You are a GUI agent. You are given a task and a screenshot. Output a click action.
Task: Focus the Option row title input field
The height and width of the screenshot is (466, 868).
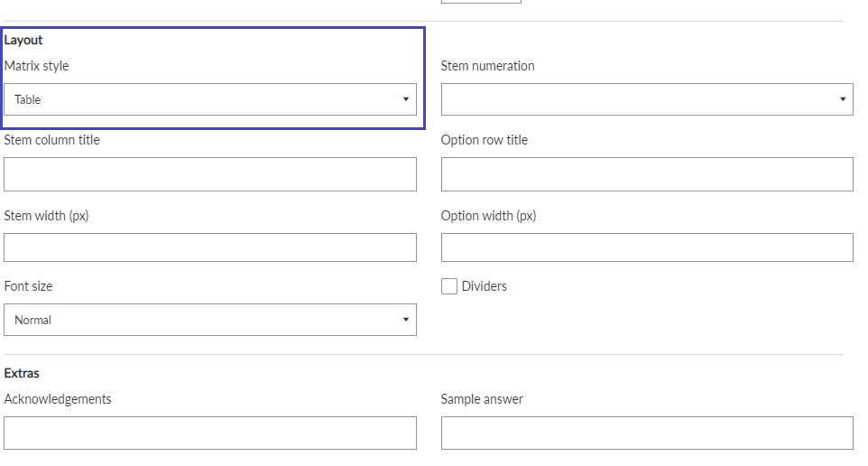point(647,174)
